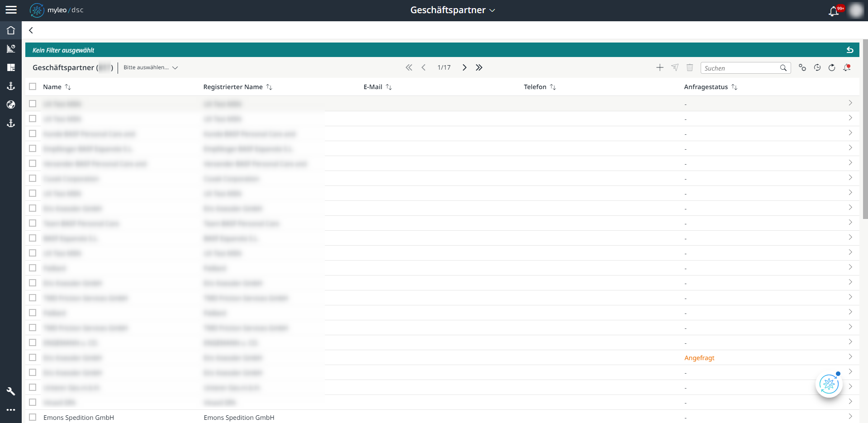
Task: Create a new Geschäftspartner via the plus icon
Action: tap(660, 67)
